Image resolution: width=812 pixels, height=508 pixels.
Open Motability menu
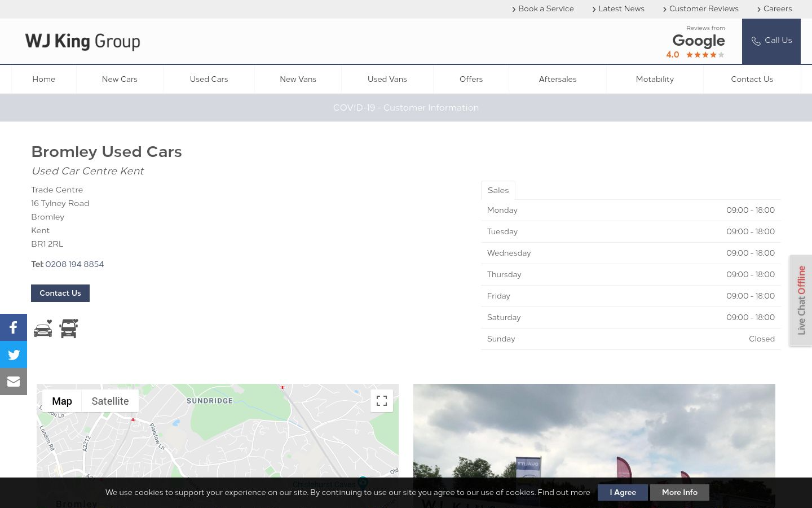click(655, 79)
